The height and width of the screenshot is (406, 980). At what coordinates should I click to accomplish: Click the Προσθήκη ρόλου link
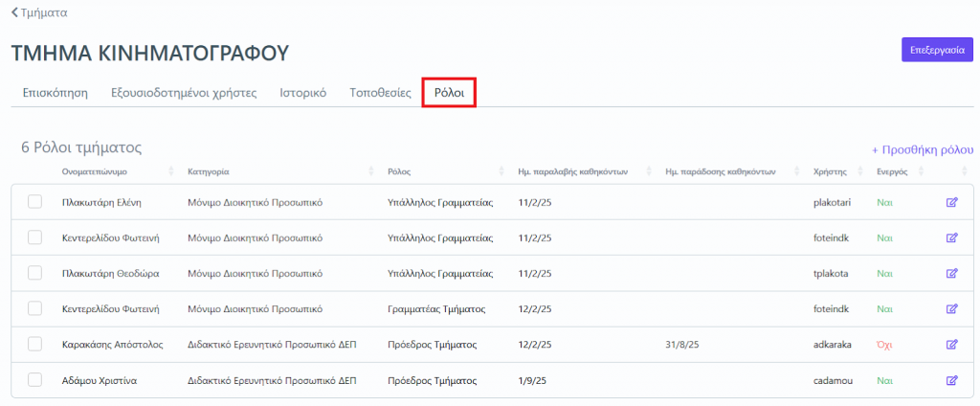click(x=923, y=149)
